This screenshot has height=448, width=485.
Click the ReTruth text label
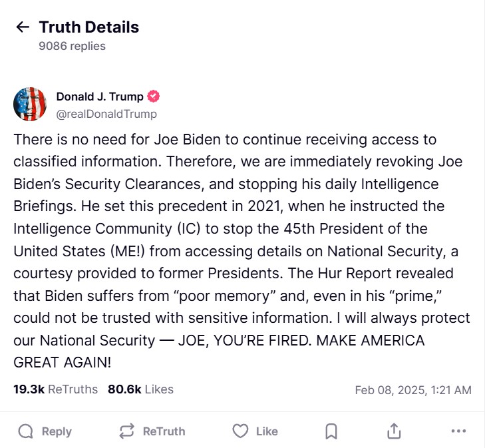point(164,431)
